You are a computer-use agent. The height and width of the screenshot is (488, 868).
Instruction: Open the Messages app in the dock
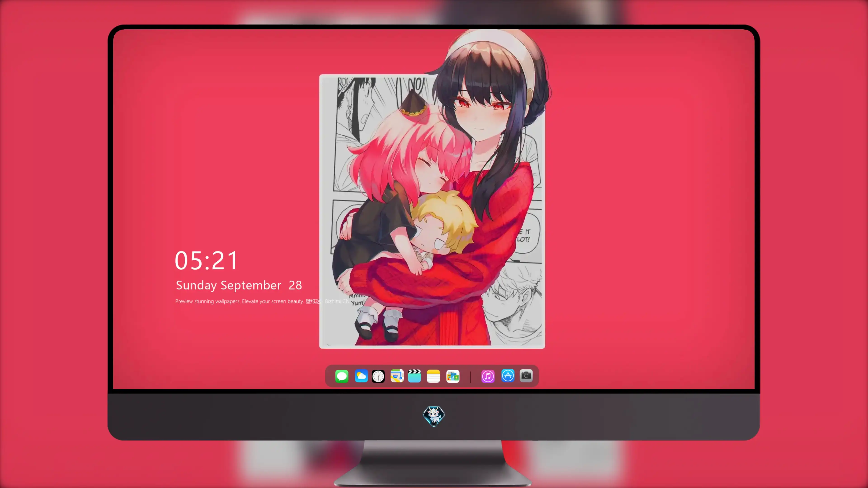342,376
